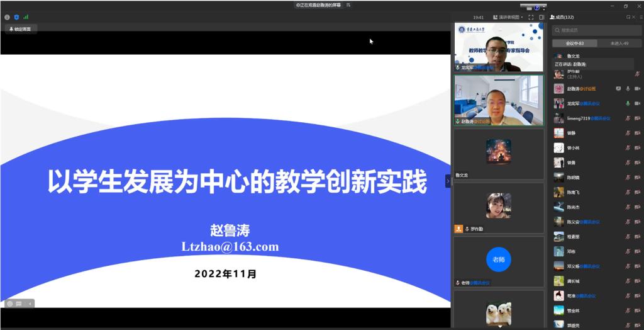Image resolution: width=644 pixels, height=330 pixels.
Task: Select 赵鲁涛's video thumbnail
Action: pyautogui.click(x=499, y=100)
